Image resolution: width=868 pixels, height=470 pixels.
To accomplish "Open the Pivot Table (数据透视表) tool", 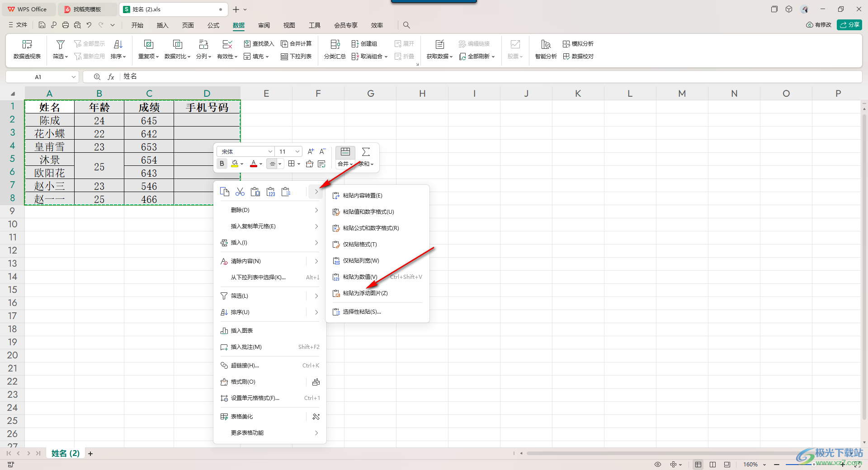I will (x=27, y=49).
